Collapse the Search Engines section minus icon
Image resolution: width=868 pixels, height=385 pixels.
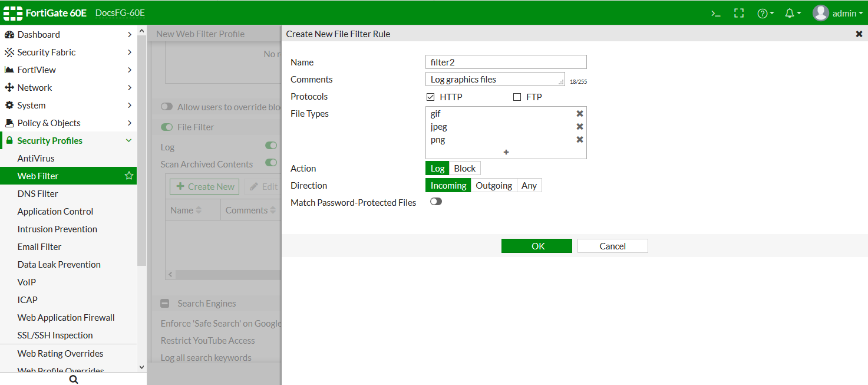tap(166, 304)
